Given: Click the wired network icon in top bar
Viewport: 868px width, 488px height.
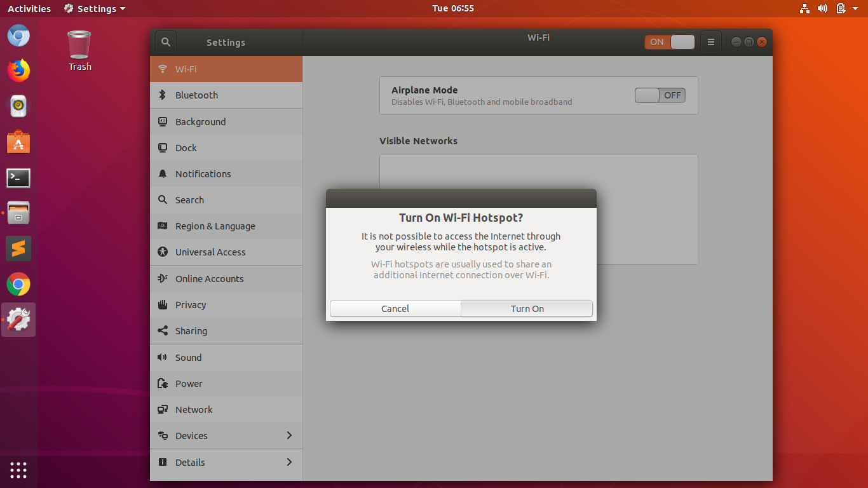Looking at the screenshot, I should (804, 8).
